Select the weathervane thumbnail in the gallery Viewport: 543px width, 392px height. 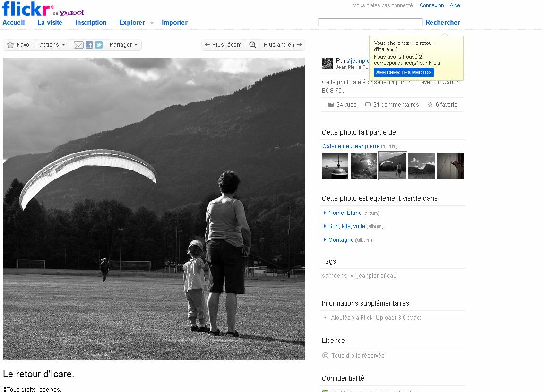point(335,166)
